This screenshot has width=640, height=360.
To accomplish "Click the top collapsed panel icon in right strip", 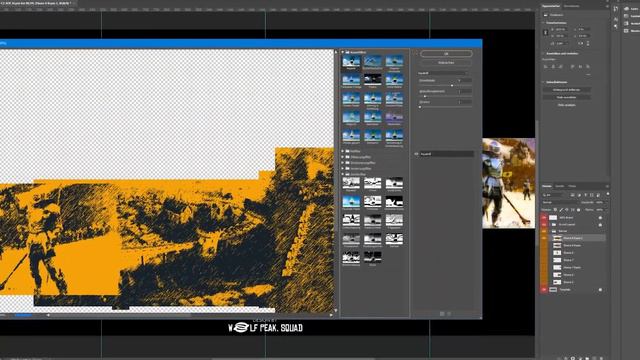I will click(616, 9).
